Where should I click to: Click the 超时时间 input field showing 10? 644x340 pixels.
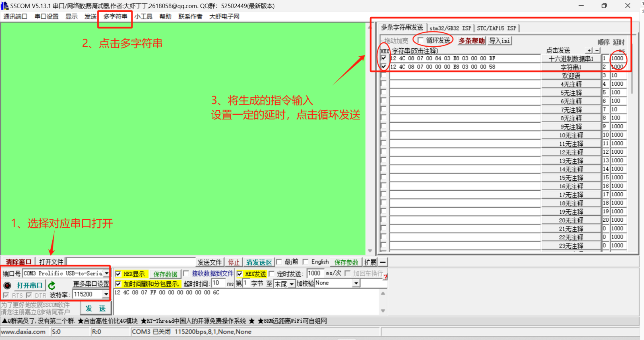pyautogui.click(x=218, y=283)
